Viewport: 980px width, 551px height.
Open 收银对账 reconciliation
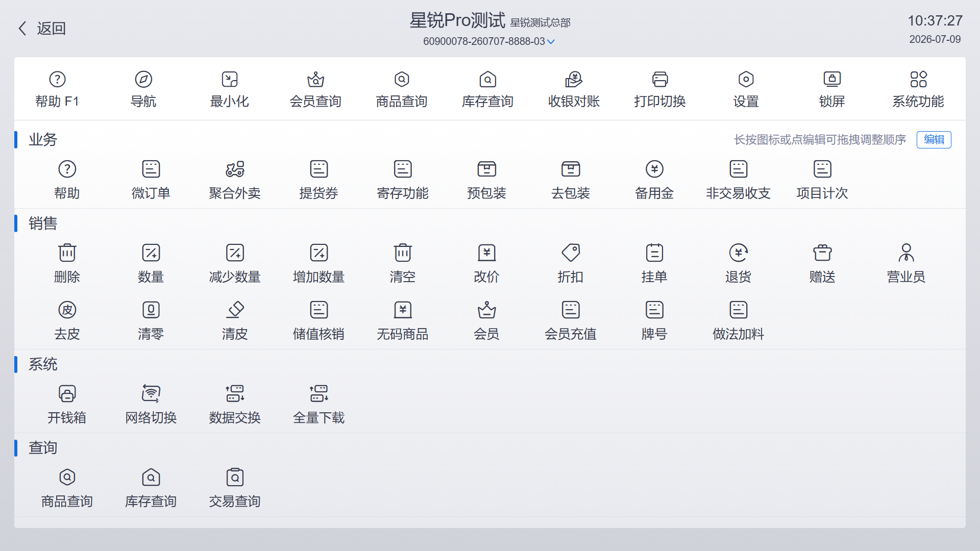(574, 90)
